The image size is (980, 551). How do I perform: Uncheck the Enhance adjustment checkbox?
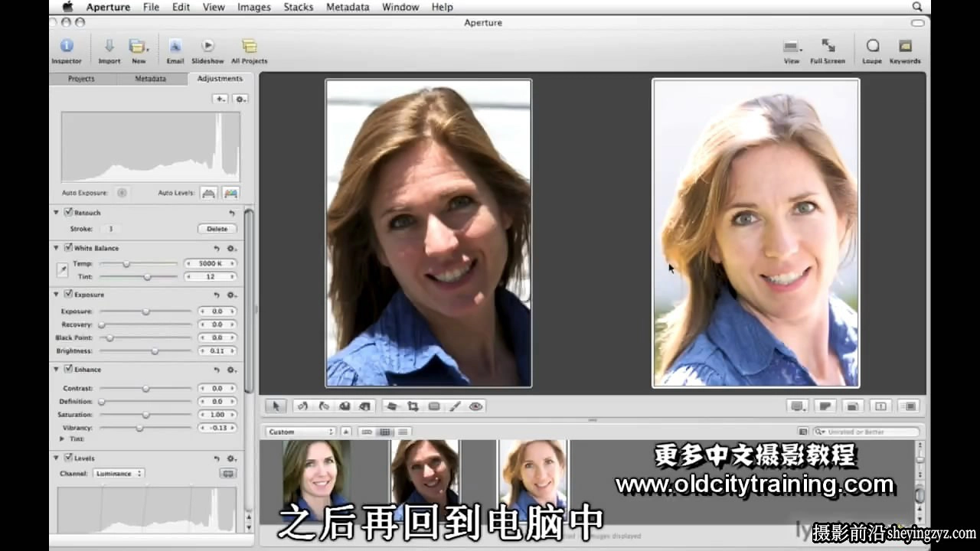pyautogui.click(x=68, y=369)
